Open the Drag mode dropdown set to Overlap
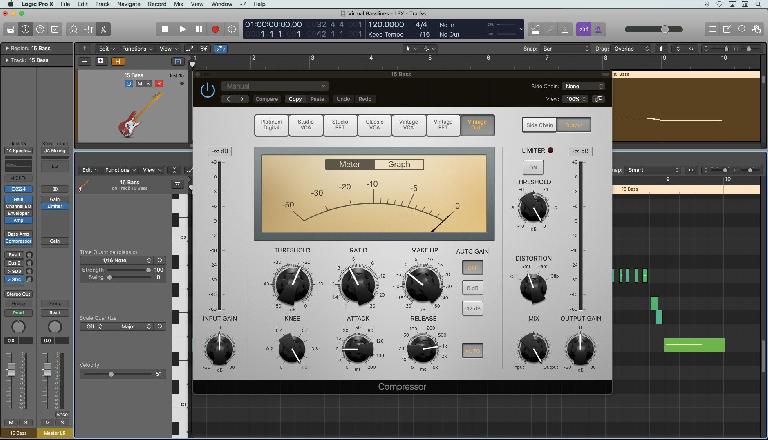 click(x=631, y=49)
